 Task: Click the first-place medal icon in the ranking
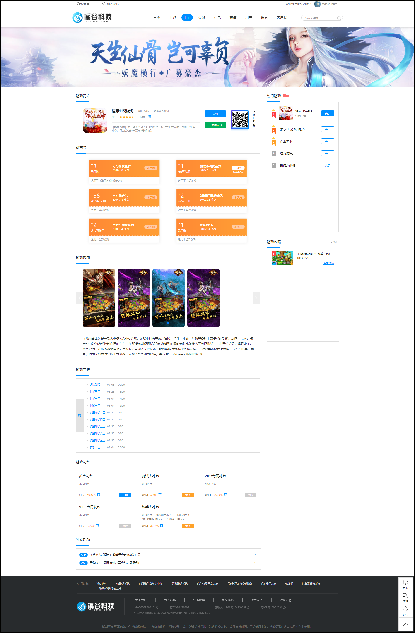[274, 113]
